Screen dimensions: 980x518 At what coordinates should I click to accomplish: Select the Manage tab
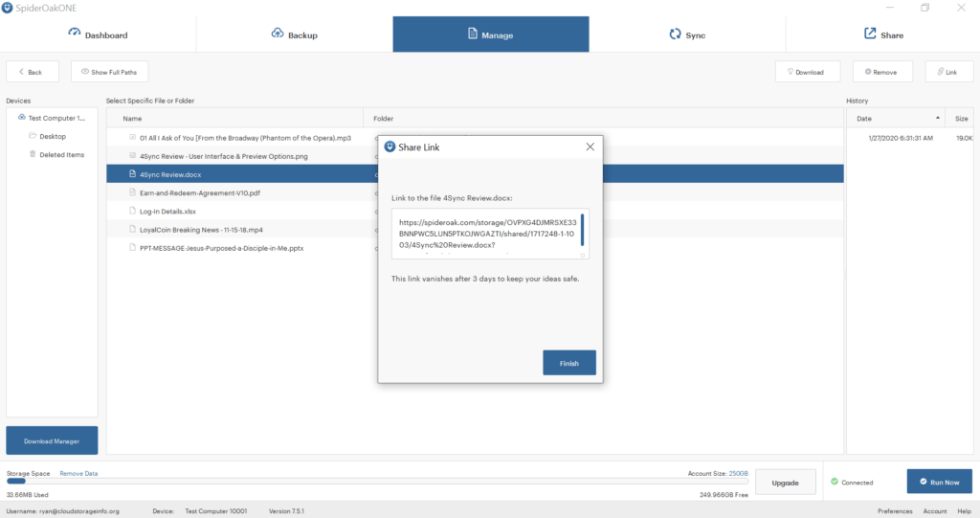click(x=491, y=34)
